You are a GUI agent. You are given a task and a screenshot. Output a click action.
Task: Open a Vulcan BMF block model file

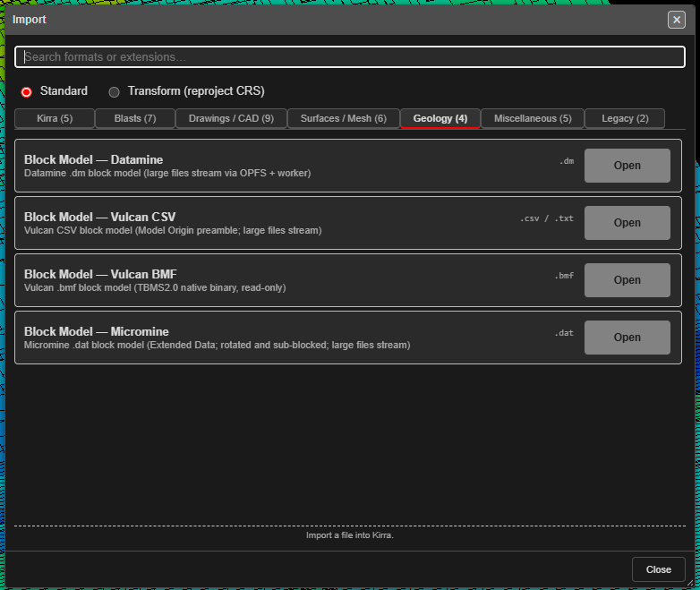tap(627, 280)
